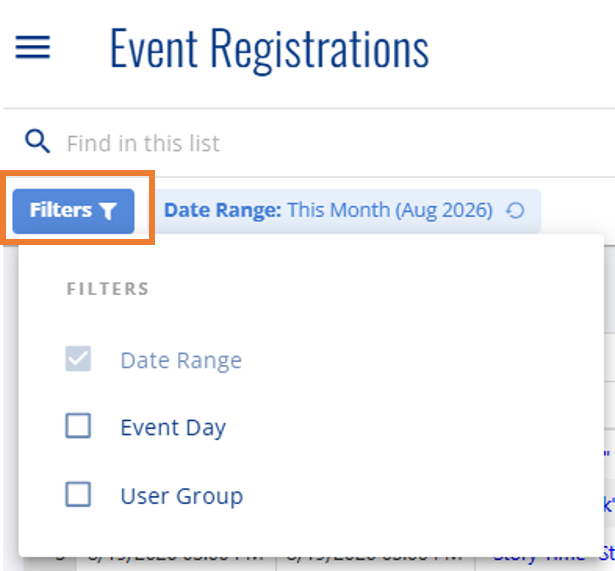Viewport: 615px width, 571px height.
Task: Check the Event Day filter checkbox
Action: (78, 426)
